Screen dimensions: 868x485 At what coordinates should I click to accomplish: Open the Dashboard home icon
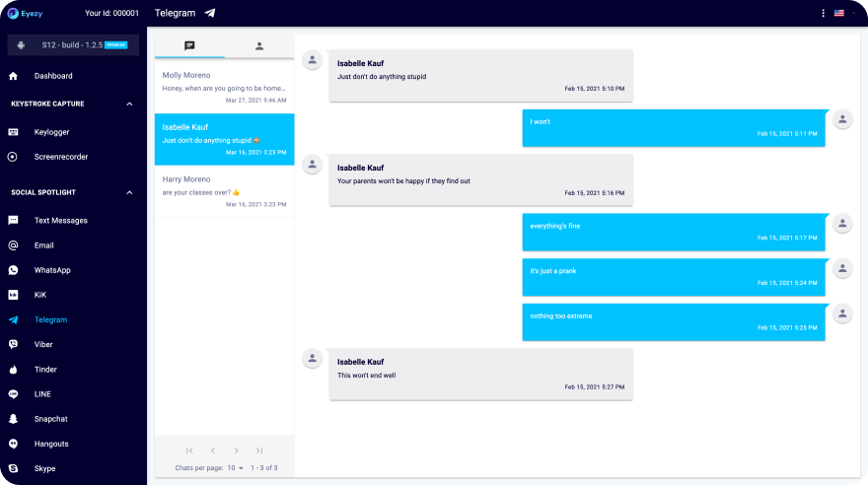[x=13, y=76]
